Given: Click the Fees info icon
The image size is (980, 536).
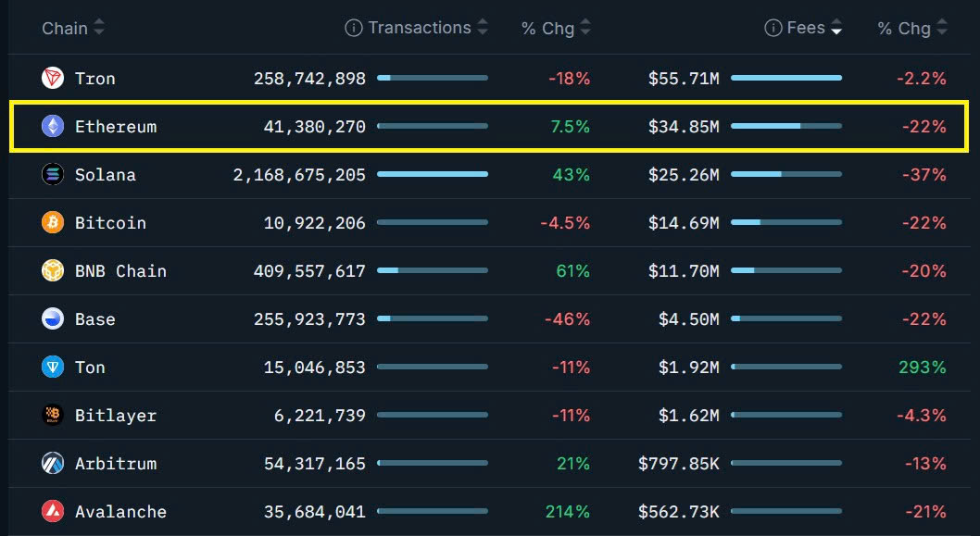Looking at the screenshot, I should pyautogui.click(x=774, y=27).
